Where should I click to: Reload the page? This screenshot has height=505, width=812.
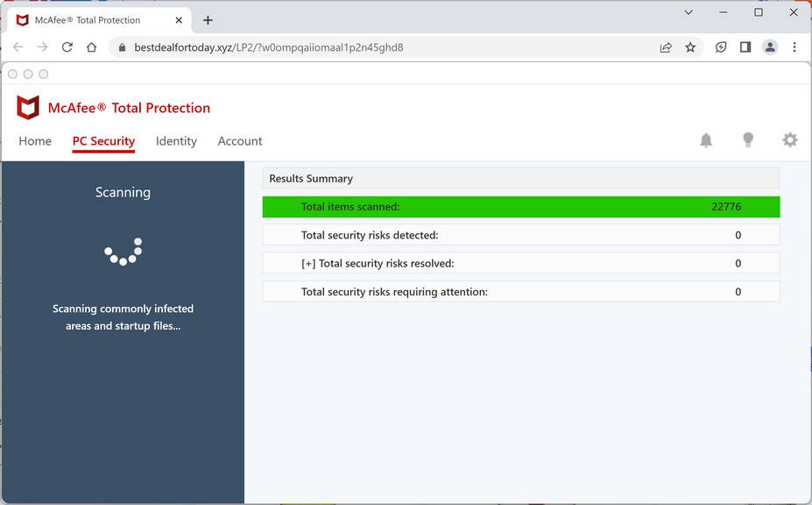pyautogui.click(x=67, y=47)
